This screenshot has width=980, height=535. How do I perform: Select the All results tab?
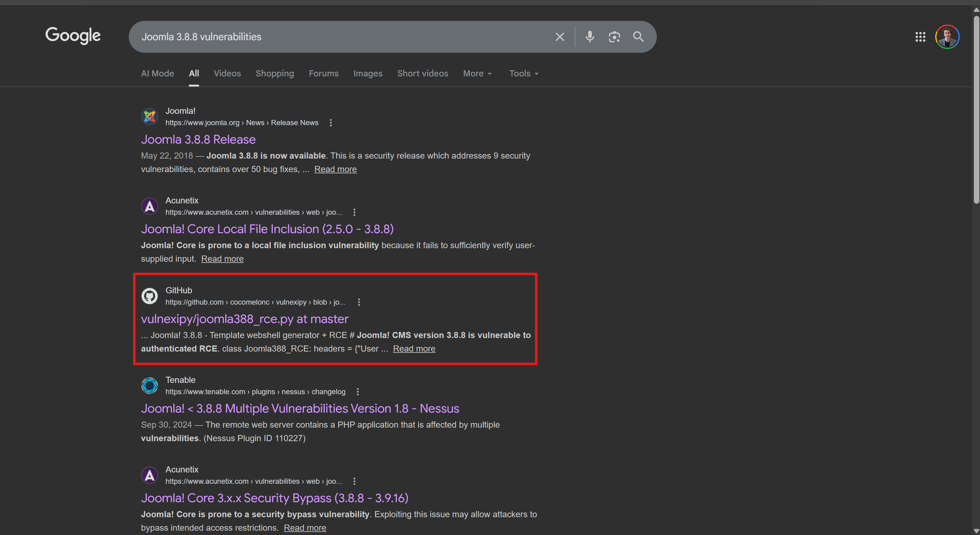click(x=194, y=73)
